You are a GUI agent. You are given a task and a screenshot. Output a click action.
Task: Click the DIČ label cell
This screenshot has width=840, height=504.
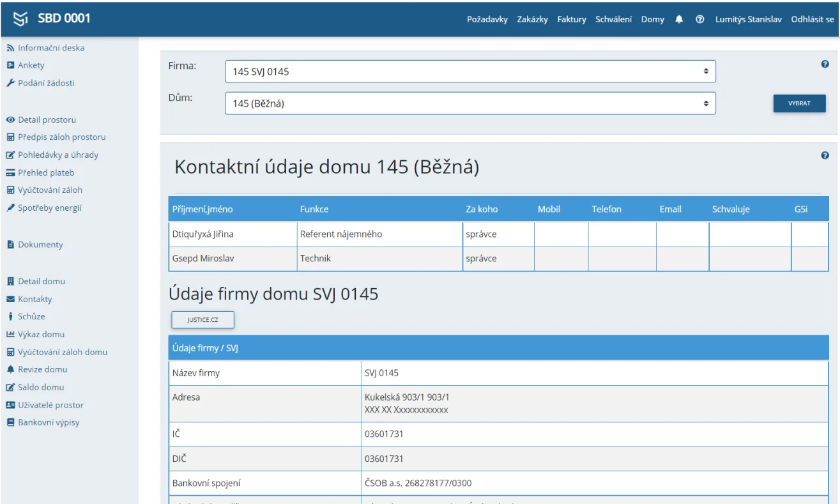point(265,459)
